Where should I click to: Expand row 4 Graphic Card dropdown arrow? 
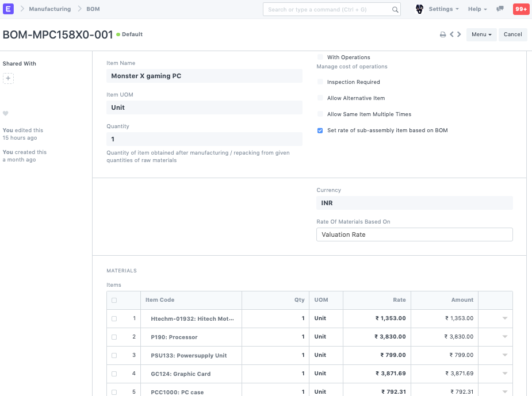point(505,374)
